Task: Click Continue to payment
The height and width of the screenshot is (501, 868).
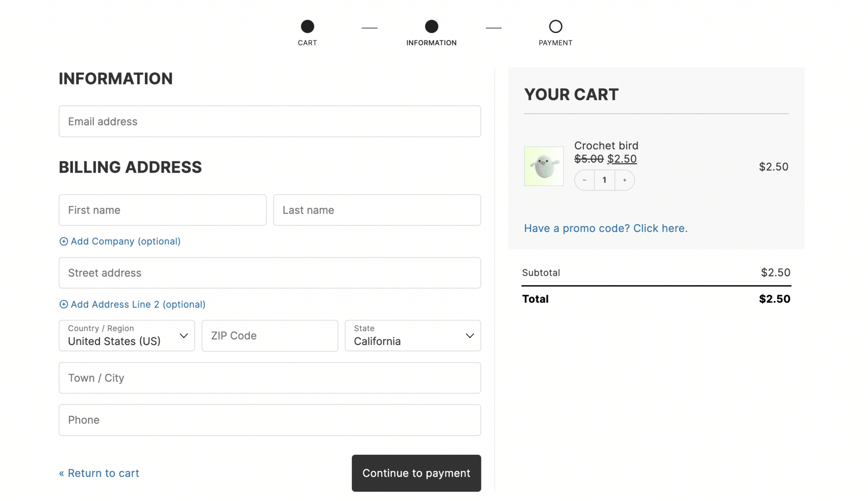Action: (416, 473)
